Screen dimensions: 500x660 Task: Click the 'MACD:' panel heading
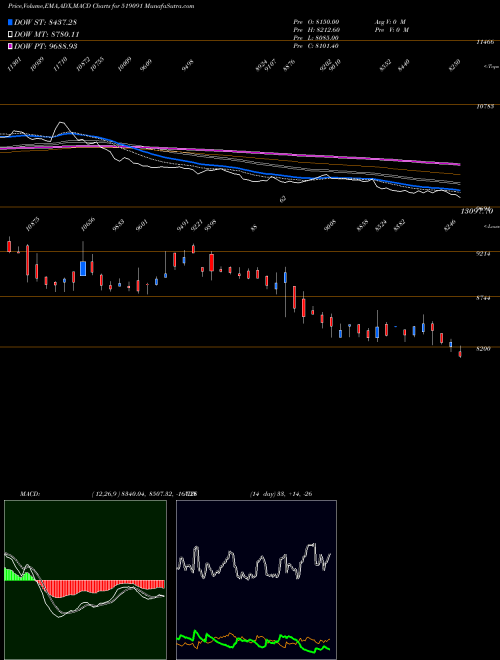coord(30,494)
